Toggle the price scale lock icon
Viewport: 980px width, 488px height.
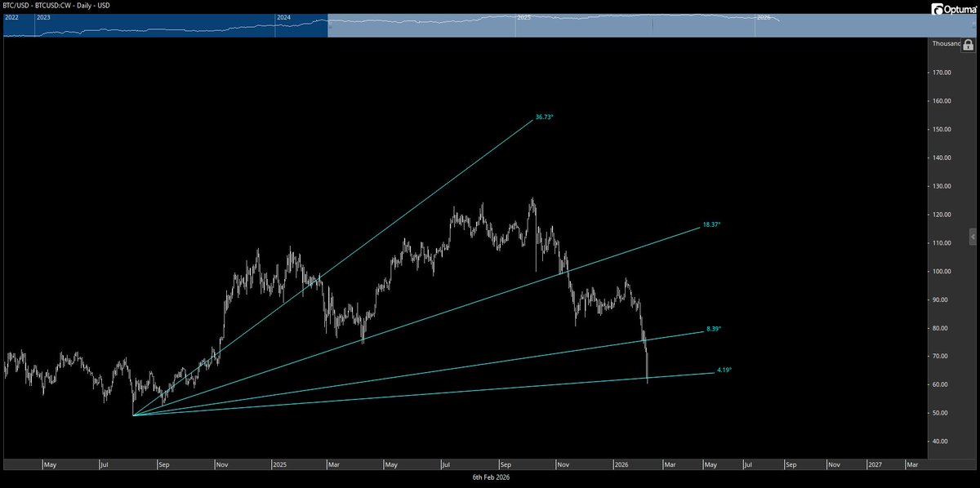pyautogui.click(x=968, y=47)
